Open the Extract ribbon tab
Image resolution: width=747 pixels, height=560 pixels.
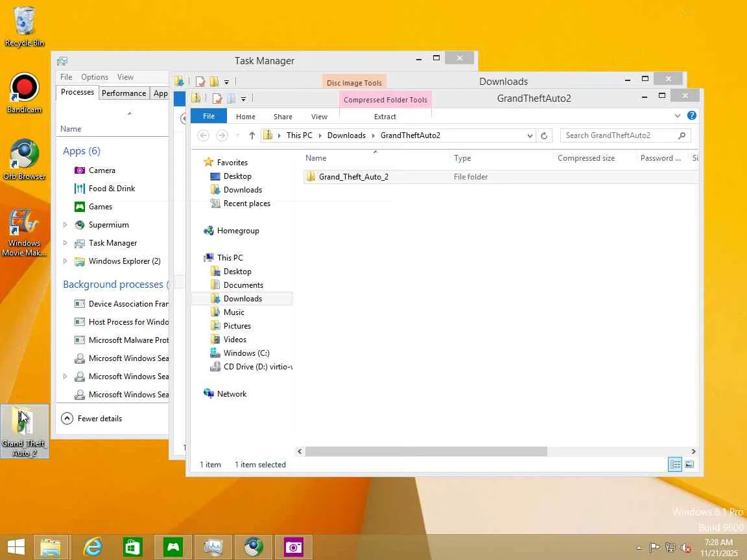click(385, 117)
